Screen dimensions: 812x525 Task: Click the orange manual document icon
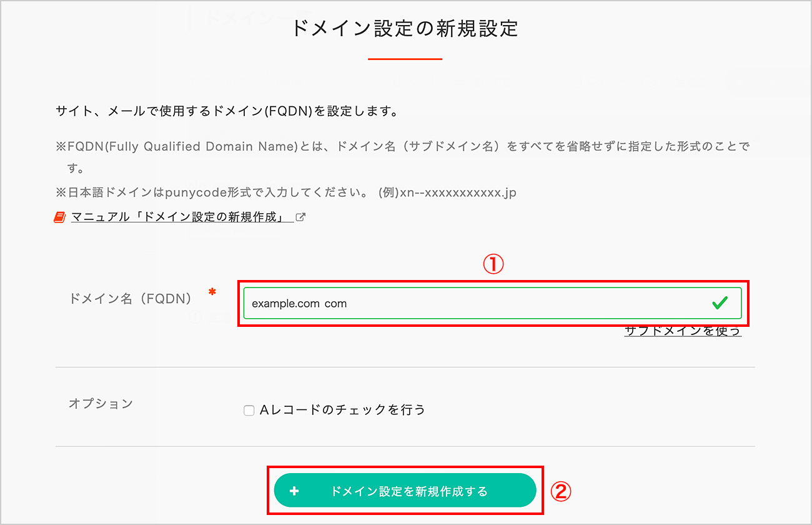(x=59, y=216)
